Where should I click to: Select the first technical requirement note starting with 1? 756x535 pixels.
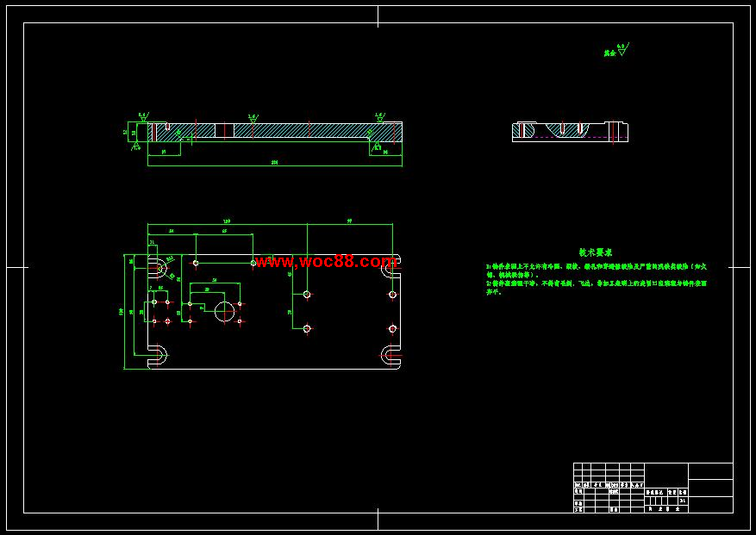[597, 271]
